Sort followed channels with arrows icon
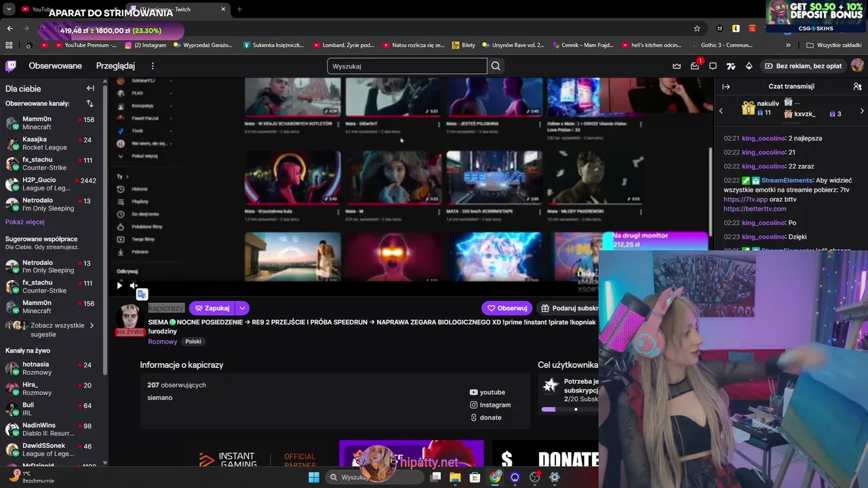The height and width of the screenshot is (488, 868). pos(90,104)
